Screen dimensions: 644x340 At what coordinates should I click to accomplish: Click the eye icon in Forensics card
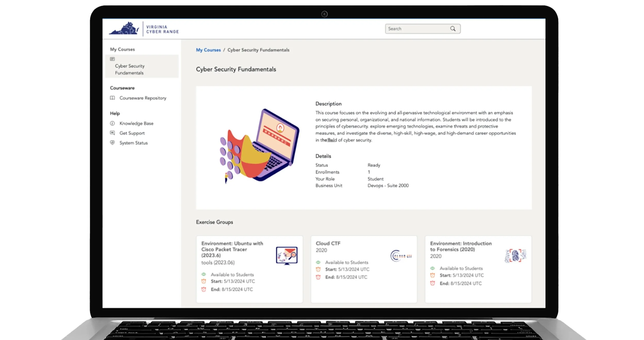point(433,268)
